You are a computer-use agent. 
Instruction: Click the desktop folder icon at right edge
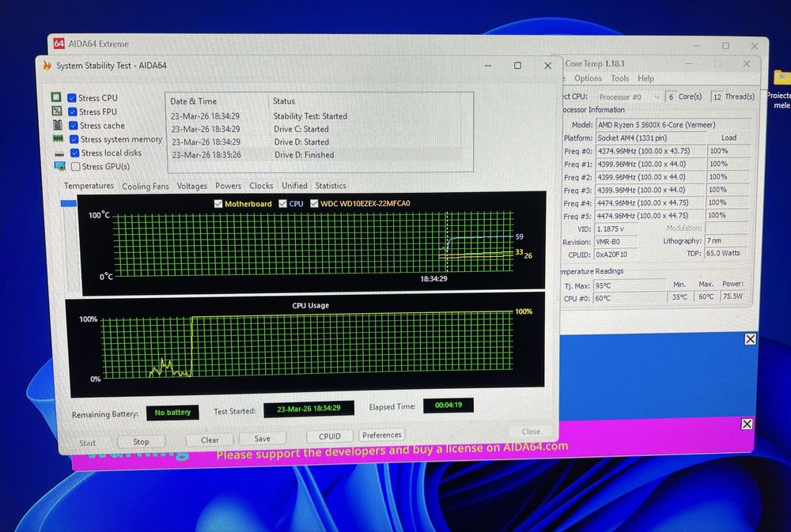click(782, 77)
